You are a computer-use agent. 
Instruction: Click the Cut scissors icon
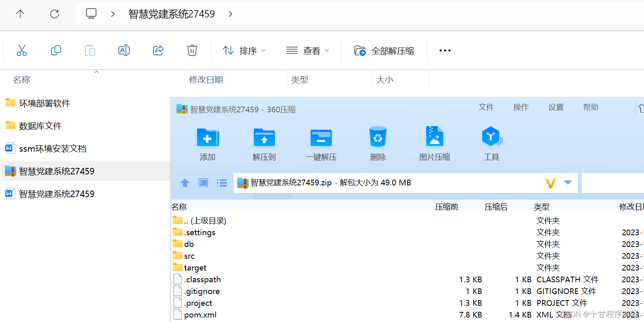point(22,50)
